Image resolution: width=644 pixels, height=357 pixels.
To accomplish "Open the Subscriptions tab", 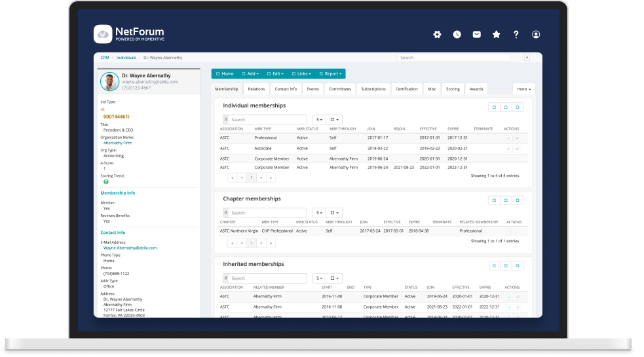I will pos(373,88).
